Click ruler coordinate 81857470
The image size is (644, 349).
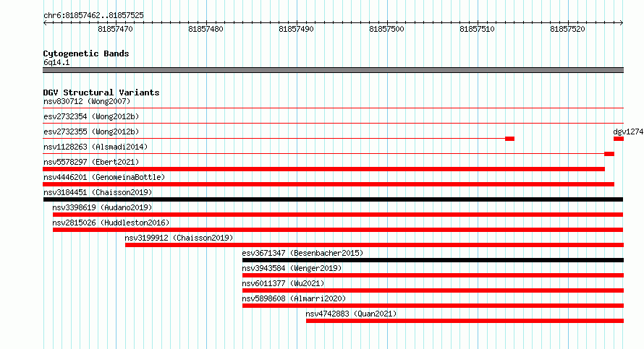coord(115,29)
